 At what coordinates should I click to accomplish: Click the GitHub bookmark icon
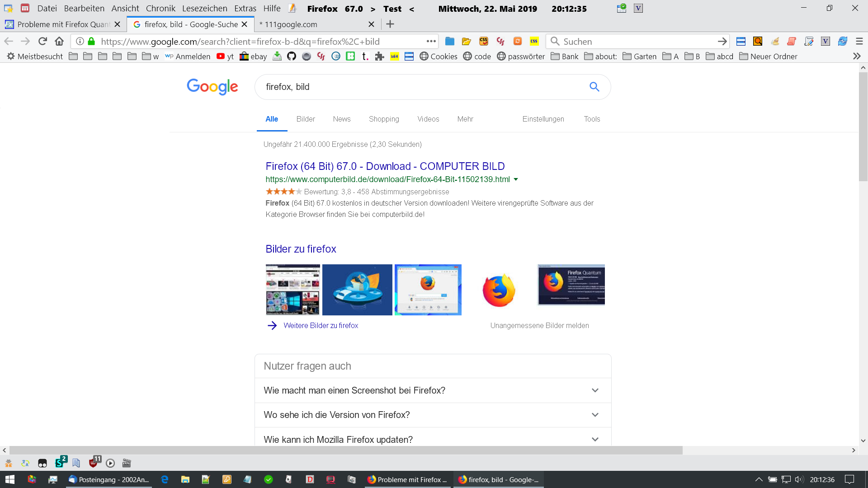(x=292, y=56)
